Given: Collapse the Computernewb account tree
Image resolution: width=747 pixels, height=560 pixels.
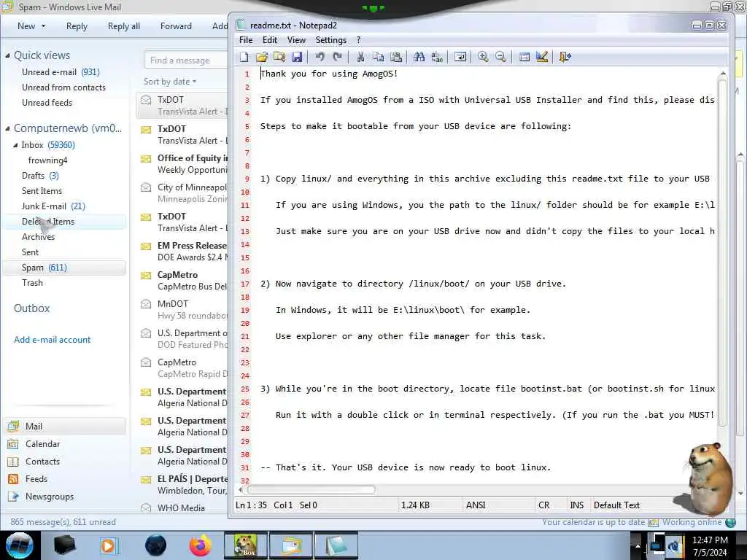Looking at the screenshot, I should coord(7,128).
